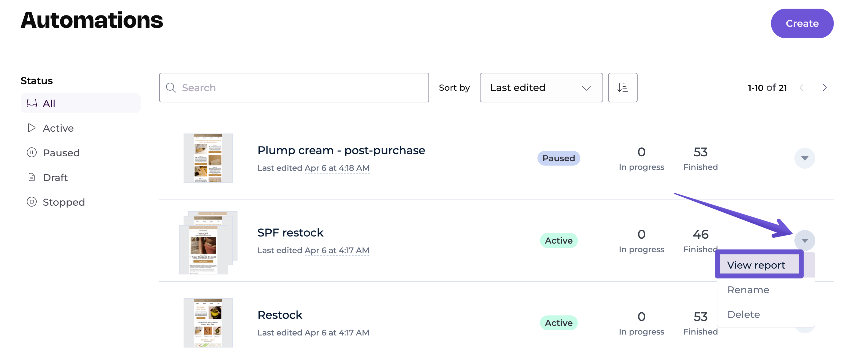Filter by Draft status

pos(55,178)
